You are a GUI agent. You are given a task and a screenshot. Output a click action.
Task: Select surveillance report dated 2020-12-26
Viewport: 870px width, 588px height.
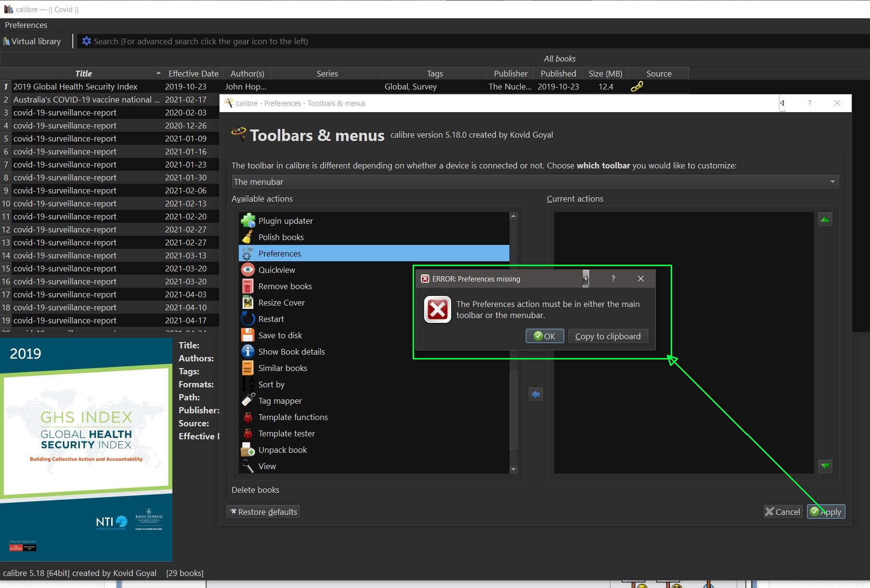[x=110, y=126]
